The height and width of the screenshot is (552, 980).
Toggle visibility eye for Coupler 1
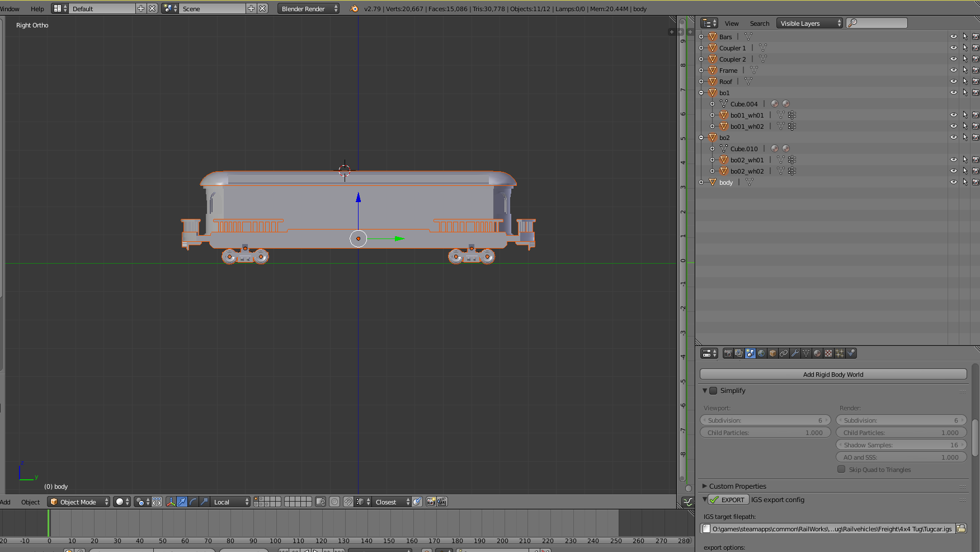click(x=954, y=48)
